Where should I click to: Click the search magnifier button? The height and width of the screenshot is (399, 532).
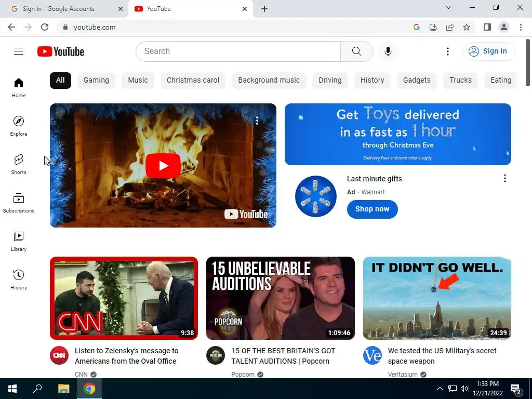click(x=356, y=51)
